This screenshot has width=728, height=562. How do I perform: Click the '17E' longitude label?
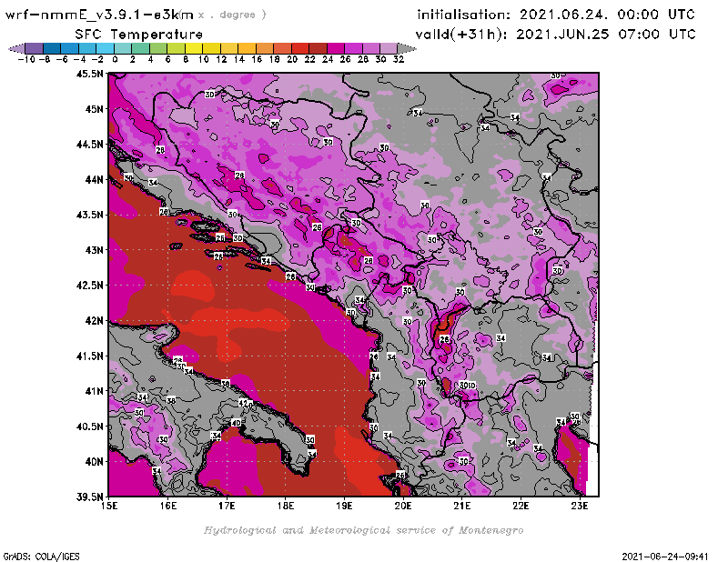click(x=227, y=506)
